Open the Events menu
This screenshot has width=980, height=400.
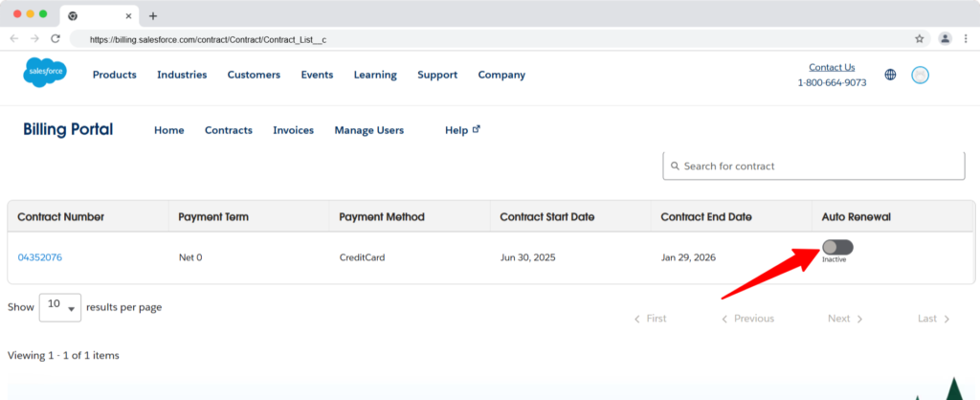click(317, 75)
